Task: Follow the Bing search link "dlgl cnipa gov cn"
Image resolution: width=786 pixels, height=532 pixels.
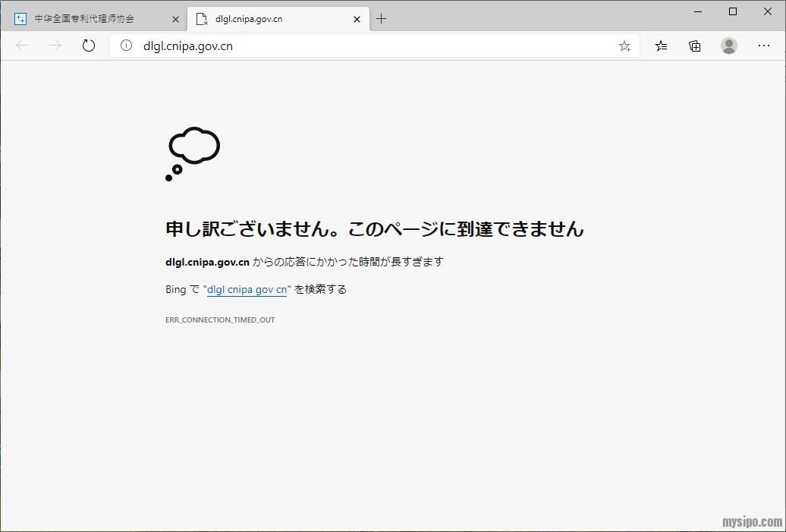Action: (247, 289)
